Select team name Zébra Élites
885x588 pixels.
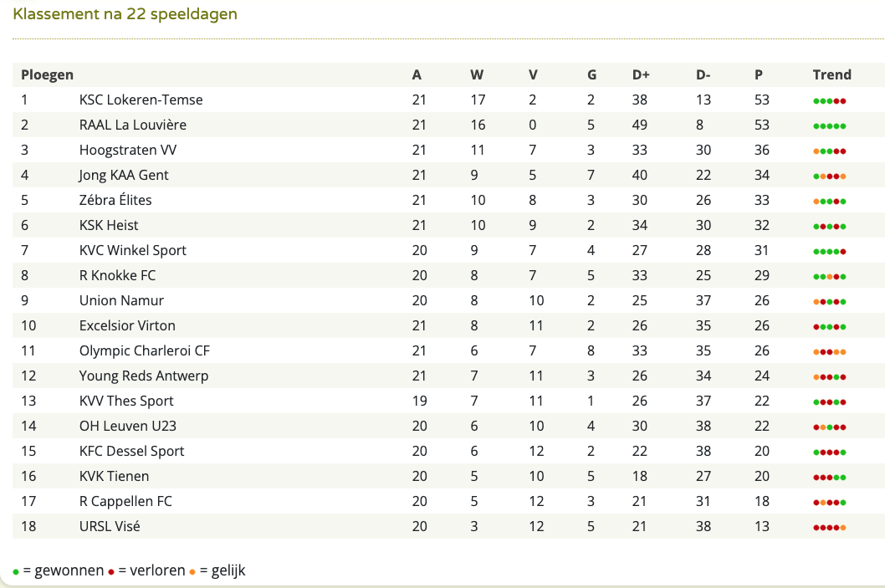115,200
